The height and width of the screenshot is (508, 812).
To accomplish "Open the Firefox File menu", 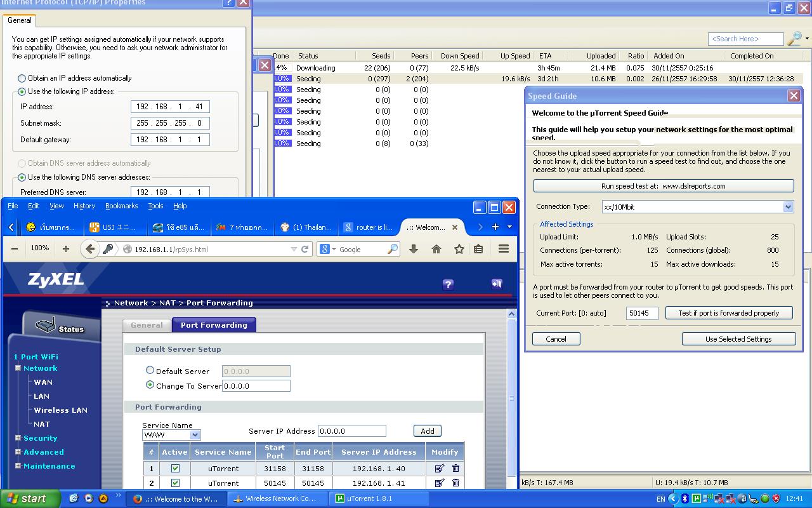I will (13, 206).
